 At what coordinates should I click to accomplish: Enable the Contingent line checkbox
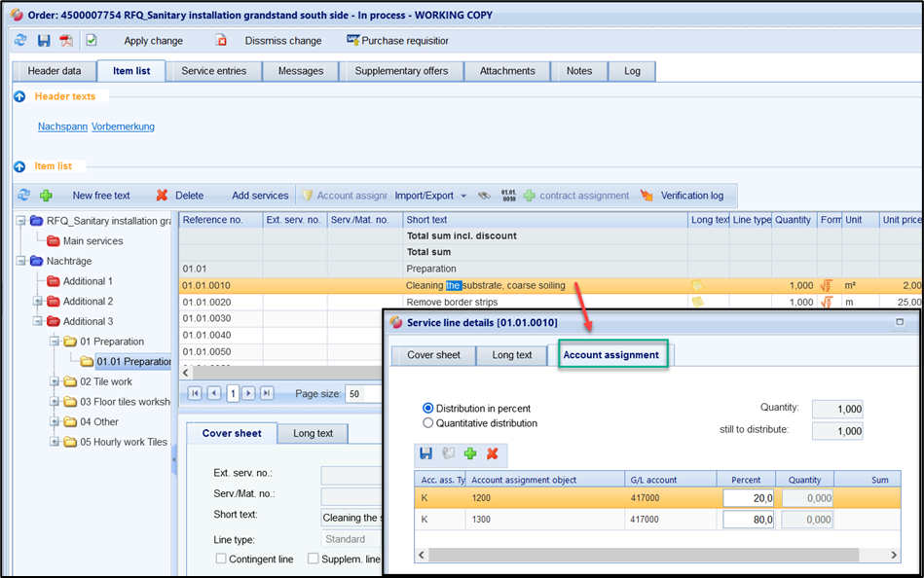(x=221, y=559)
